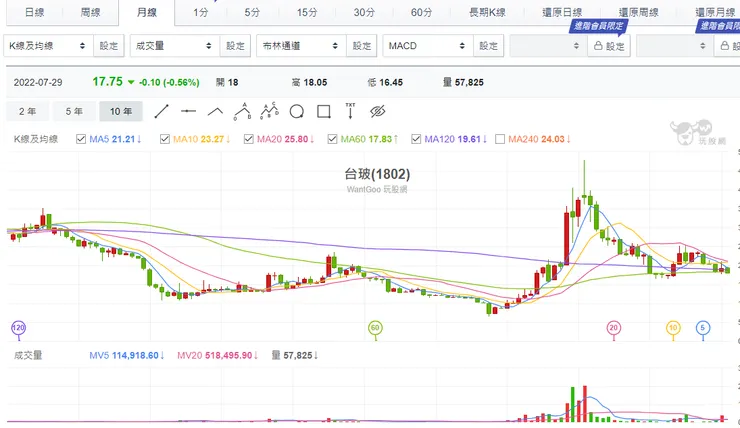The image size is (740, 428).
Task: Select the horizontal line drawing tool
Action: (188, 111)
